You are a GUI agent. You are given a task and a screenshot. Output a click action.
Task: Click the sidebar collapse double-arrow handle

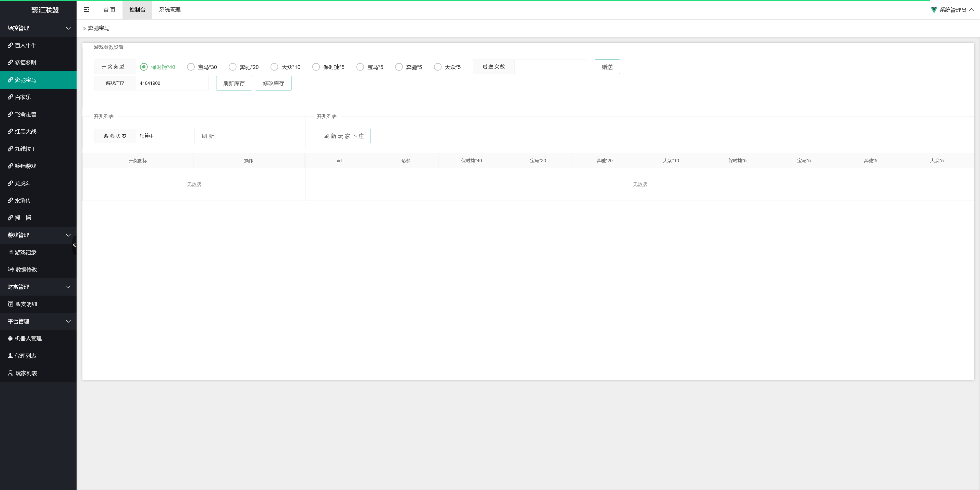[x=74, y=245]
